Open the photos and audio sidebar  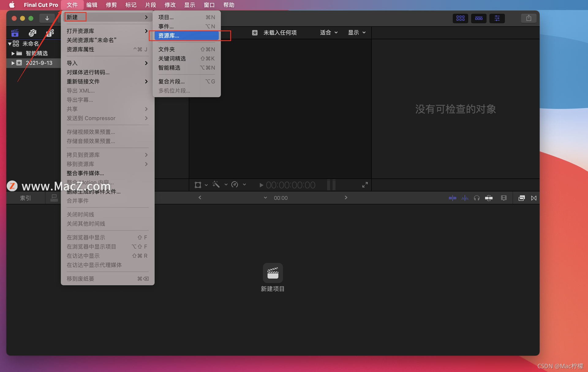point(32,32)
